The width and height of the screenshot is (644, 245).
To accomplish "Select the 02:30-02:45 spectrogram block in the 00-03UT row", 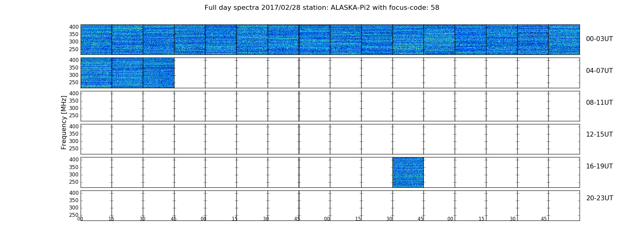I will pos(408,40).
